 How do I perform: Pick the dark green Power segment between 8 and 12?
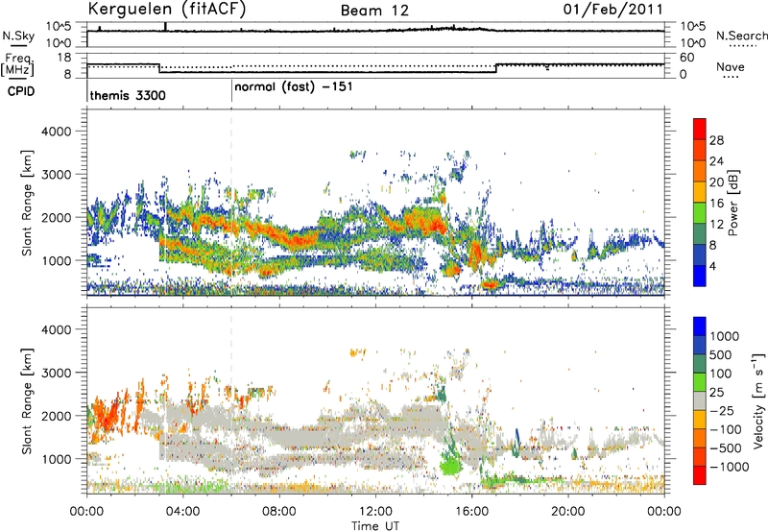tap(700, 234)
